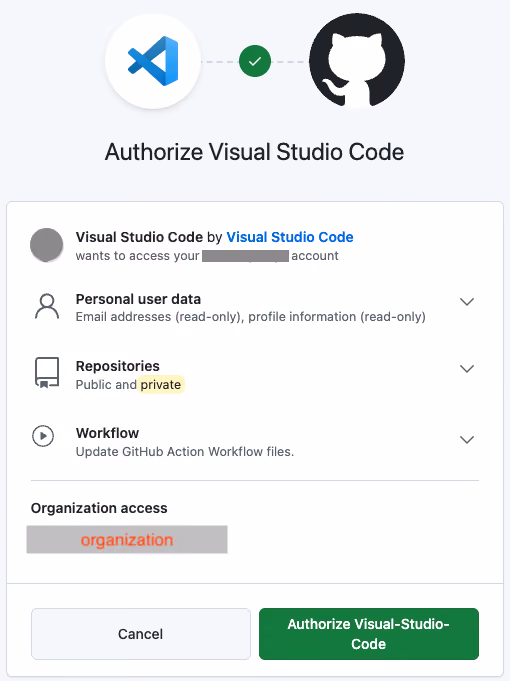Click the Personal user data person icon
The width and height of the screenshot is (510, 681).
(47, 307)
